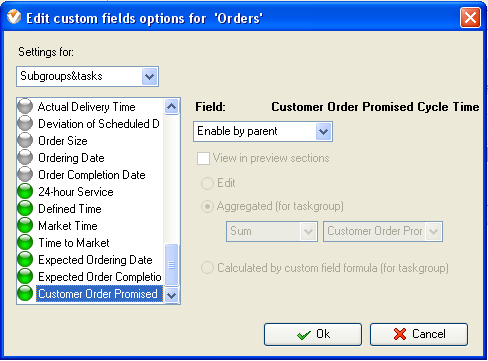Select Aggregated (for taskgroup) radio option
Viewport: 488px width, 361px height.
pyautogui.click(x=207, y=207)
